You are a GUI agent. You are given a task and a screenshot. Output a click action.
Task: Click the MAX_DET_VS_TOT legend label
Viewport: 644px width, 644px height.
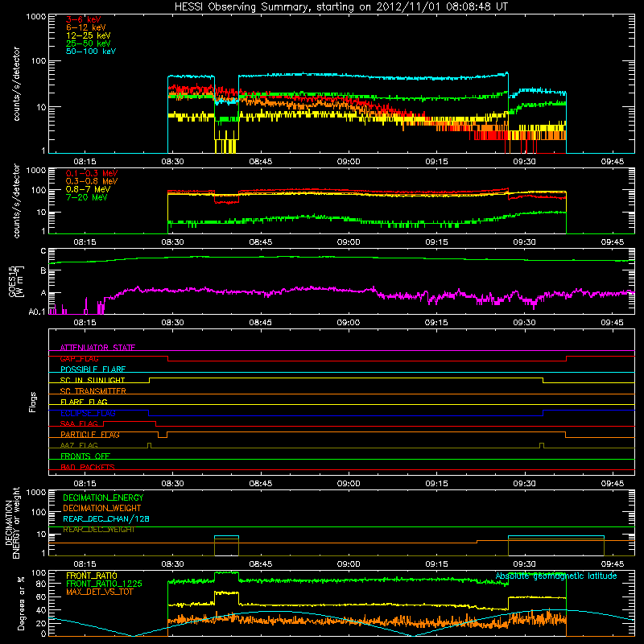click(x=100, y=592)
